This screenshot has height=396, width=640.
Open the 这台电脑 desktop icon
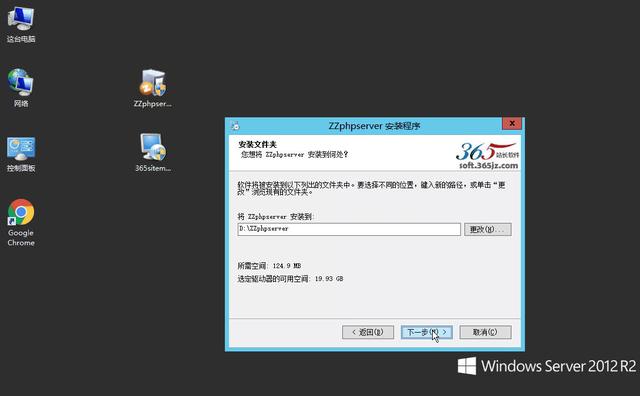[21, 24]
